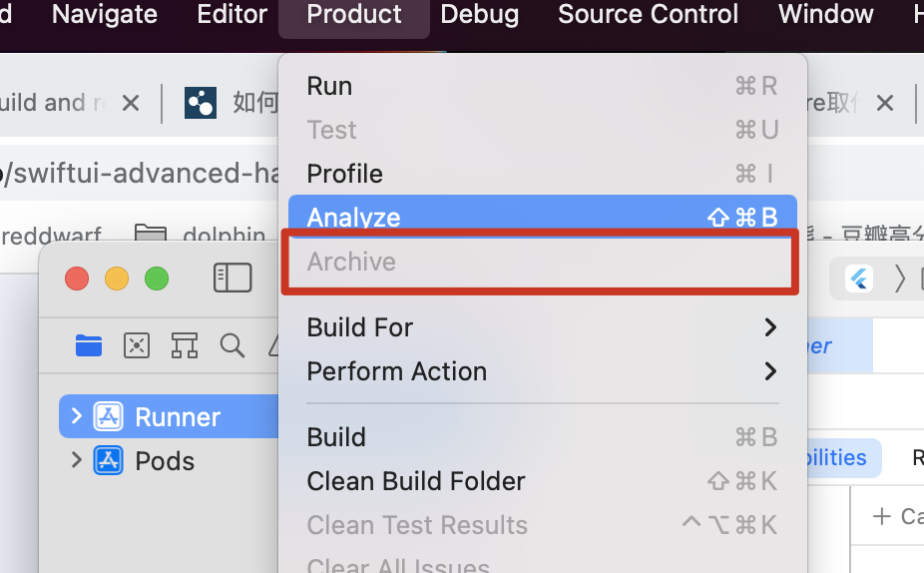This screenshot has height=573, width=924.
Task: Click the Flutter icon in the toolbar
Action: pos(859,278)
